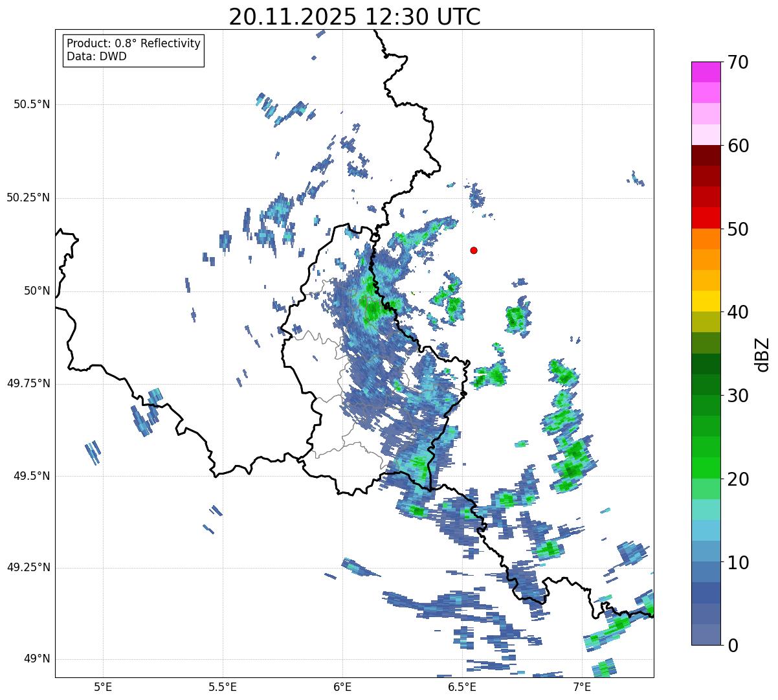Select the 'Data: DWD' label
This screenshot has height=700, width=778.
[x=97, y=56]
